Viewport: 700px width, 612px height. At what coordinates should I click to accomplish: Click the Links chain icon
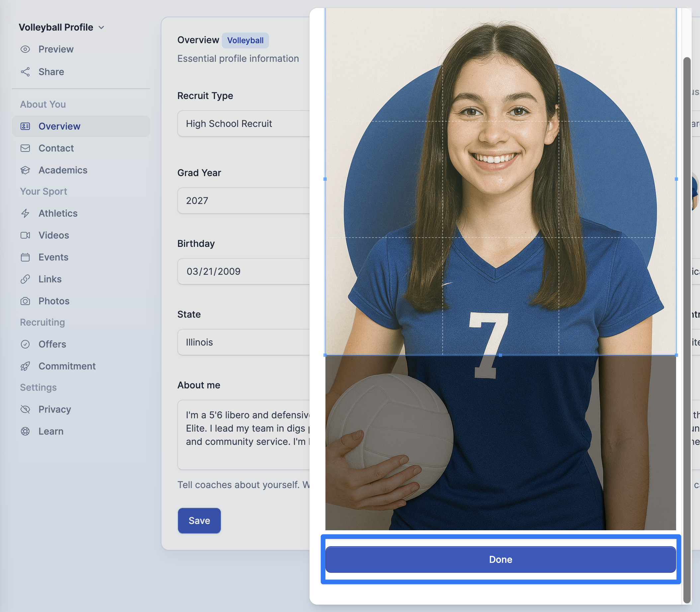coord(25,279)
